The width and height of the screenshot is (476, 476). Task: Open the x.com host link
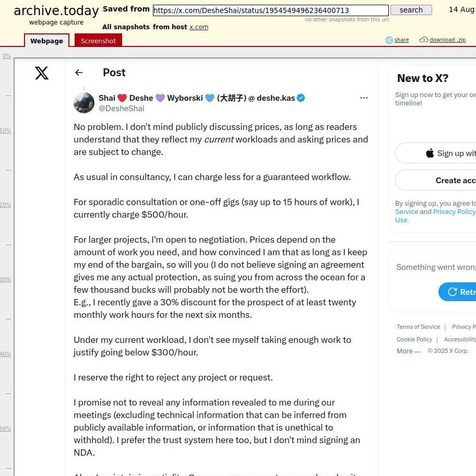coord(199,27)
